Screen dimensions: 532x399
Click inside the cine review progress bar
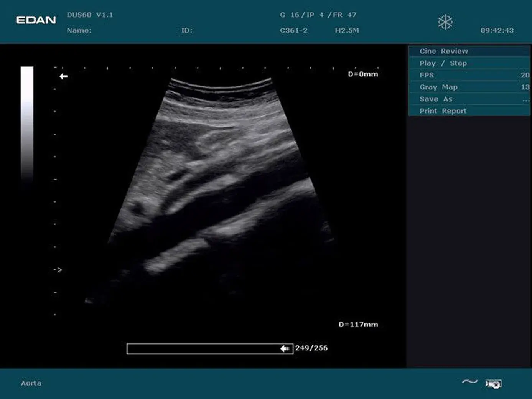(x=210, y=349)
